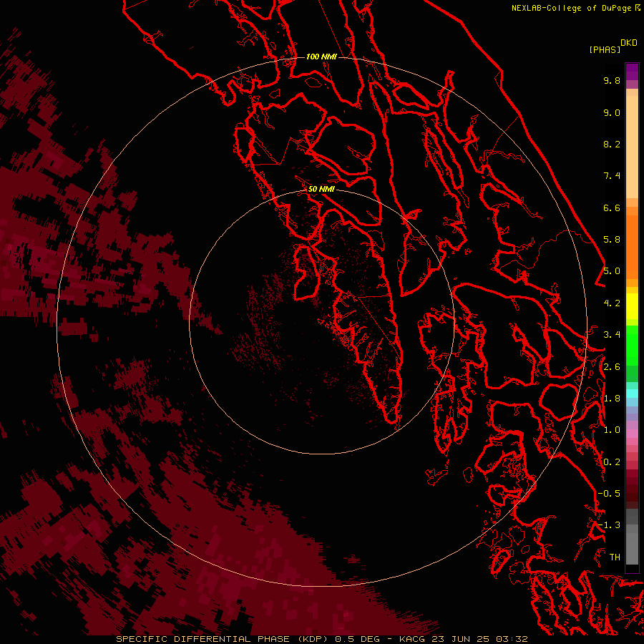Click the 4.2 color scale value
Viewport: 644px width, 644px height.
tap(612, 303)
